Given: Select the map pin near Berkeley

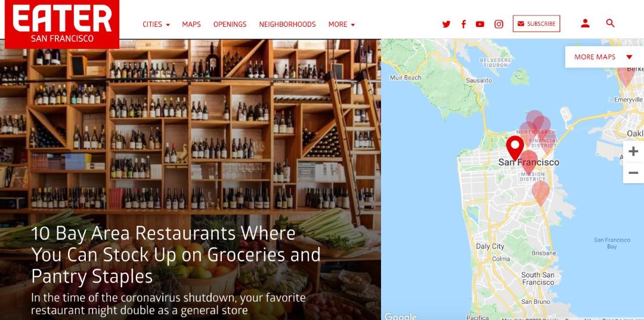Looking at the screenshot, I should point(626,76).
